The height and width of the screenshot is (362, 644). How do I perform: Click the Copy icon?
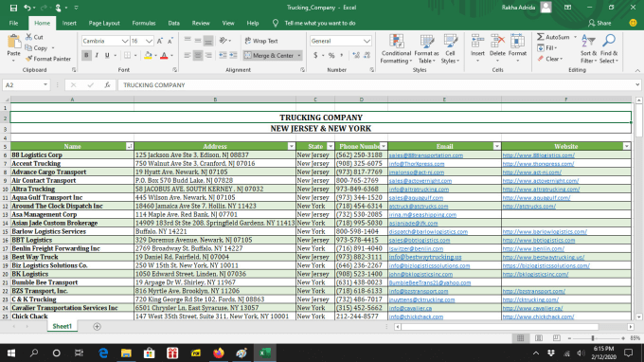[28, 47]
